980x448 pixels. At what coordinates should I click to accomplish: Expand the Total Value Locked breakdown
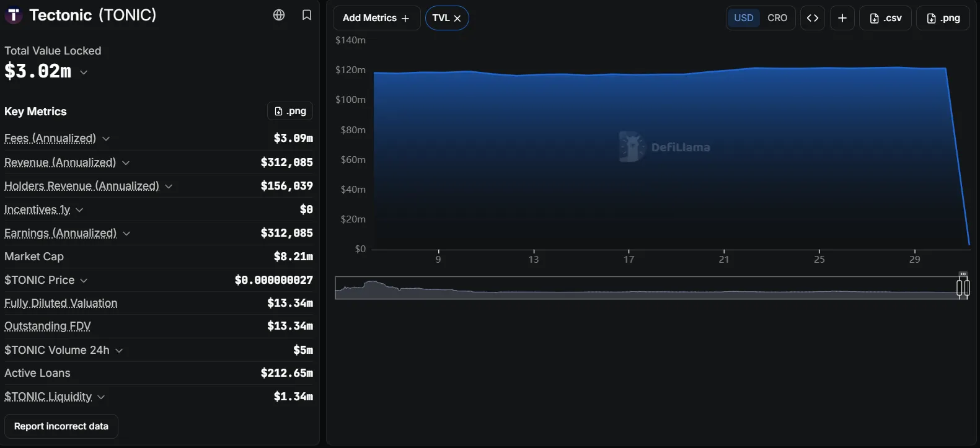[x=84, y=72]
